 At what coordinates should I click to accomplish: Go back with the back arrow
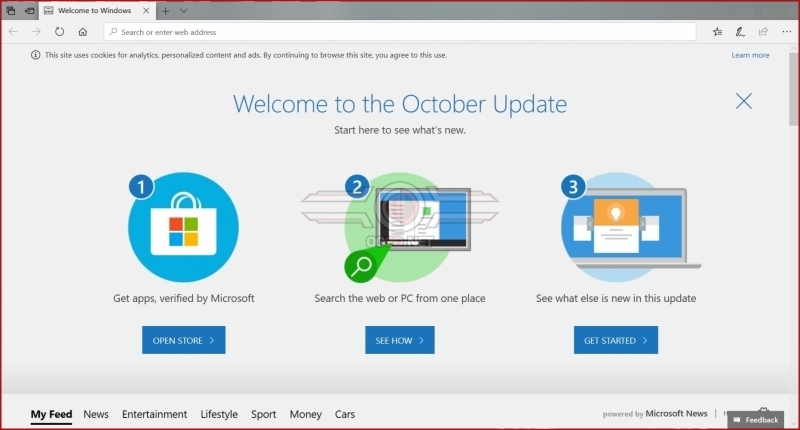pos(13,32)
